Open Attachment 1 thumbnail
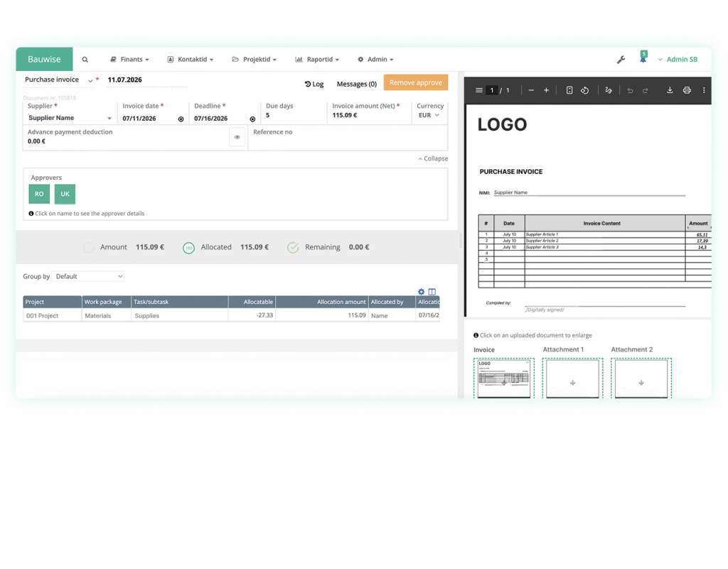 [x=573, y=377]
